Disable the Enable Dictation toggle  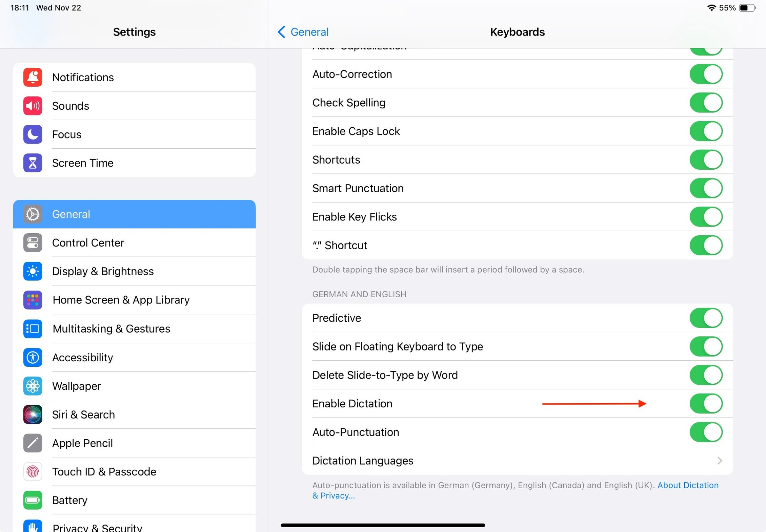coord(706,404)
